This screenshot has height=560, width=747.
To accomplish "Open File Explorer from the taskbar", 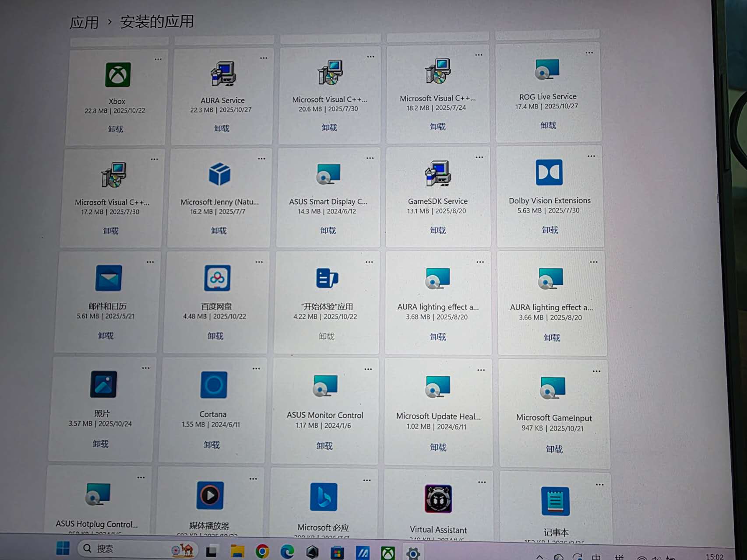I will [237, 551].
